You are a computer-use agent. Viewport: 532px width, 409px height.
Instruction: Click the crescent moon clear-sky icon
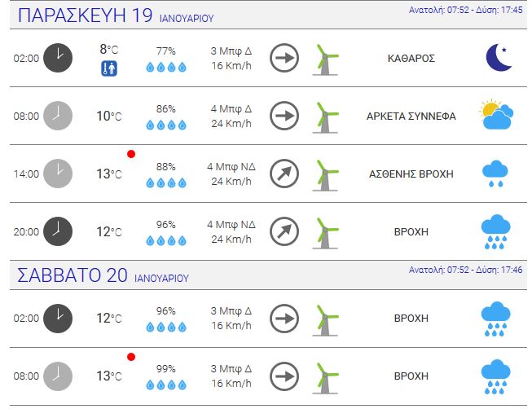[499, 57]
